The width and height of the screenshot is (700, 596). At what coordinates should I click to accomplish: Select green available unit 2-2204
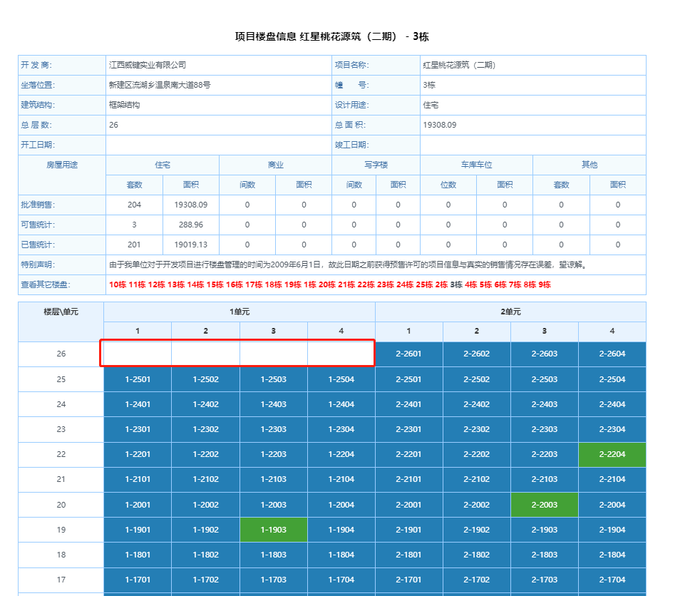612,454
